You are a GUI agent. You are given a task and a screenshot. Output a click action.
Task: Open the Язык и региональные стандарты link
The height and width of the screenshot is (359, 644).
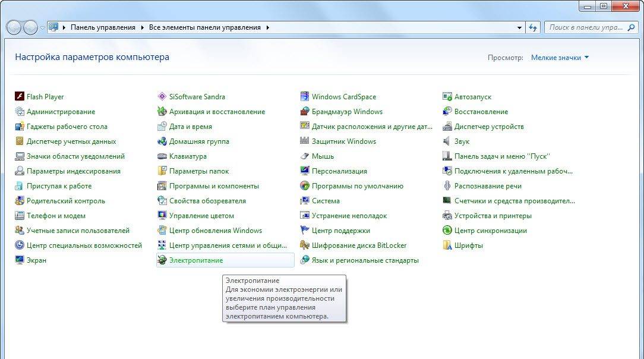(x=365, y=260)
